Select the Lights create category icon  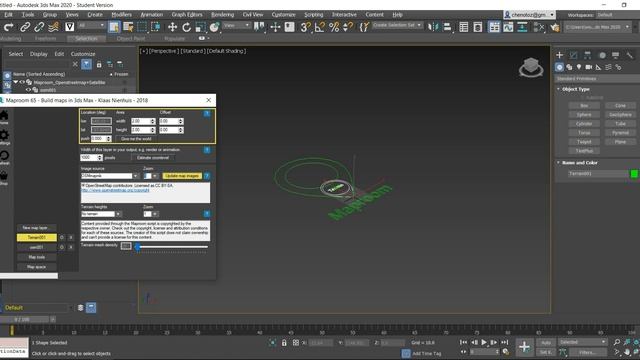tap(579, 67)
